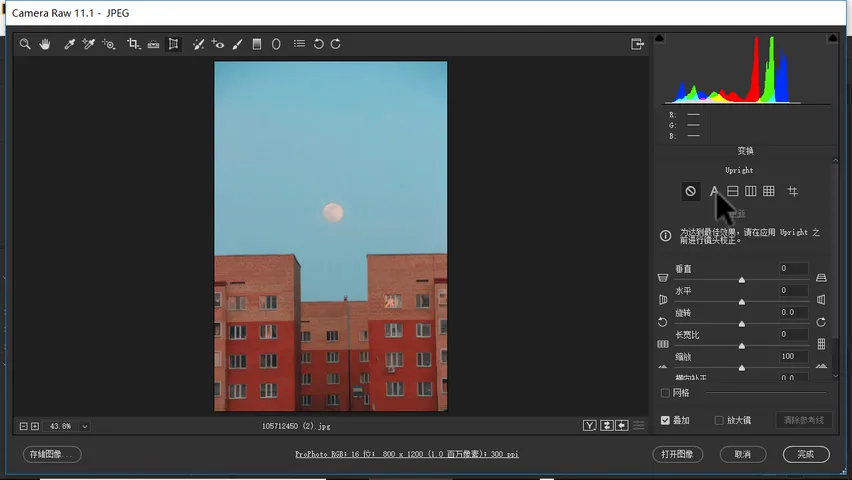Select the Spot Removal tool

click(x=198, y=44)
